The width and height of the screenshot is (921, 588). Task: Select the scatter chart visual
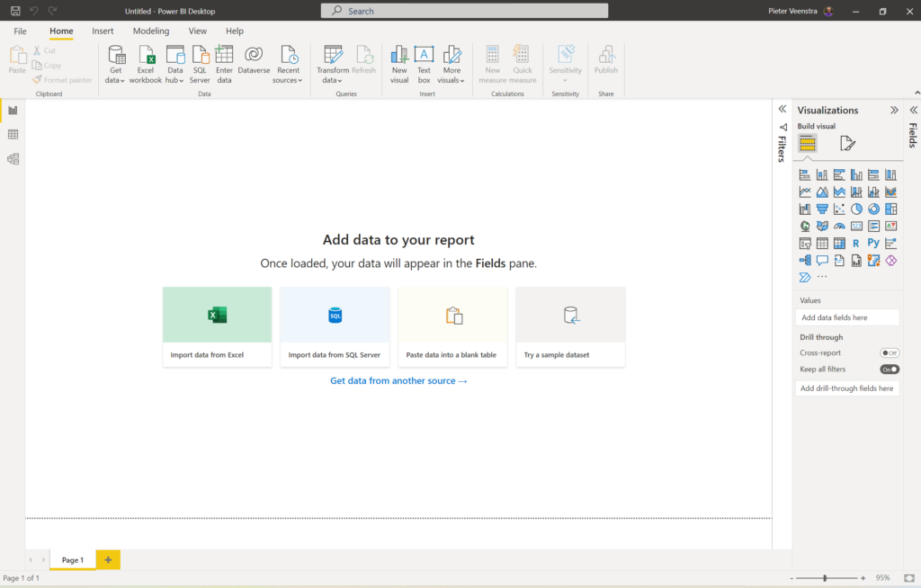(839, 209)
